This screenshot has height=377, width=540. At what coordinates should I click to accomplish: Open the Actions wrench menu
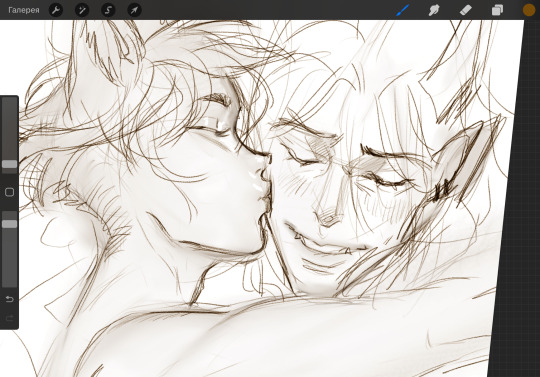click(56, 10)
